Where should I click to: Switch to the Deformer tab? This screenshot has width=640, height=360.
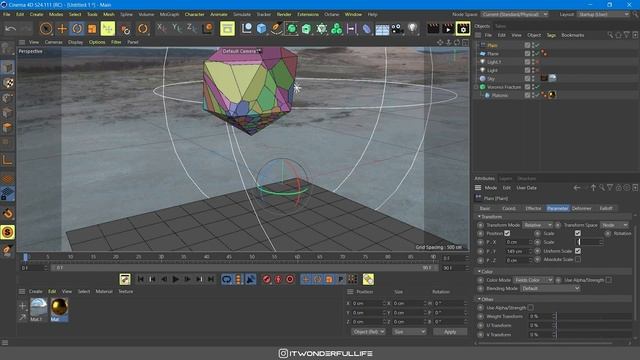[x=582, y=208]
